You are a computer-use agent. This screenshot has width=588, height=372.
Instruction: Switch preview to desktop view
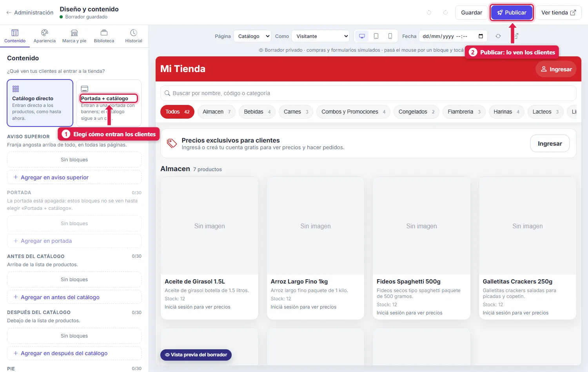[x=362, y=36]
